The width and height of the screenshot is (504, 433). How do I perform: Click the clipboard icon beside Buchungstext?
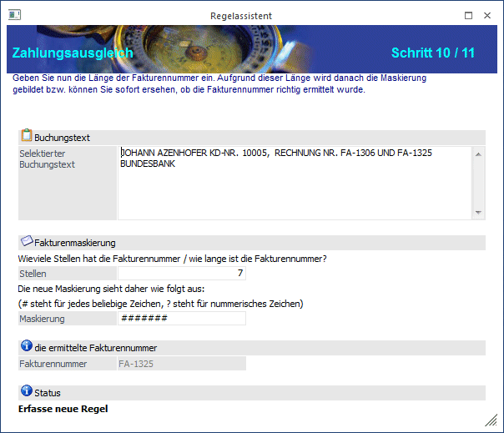tap(26, 136)
